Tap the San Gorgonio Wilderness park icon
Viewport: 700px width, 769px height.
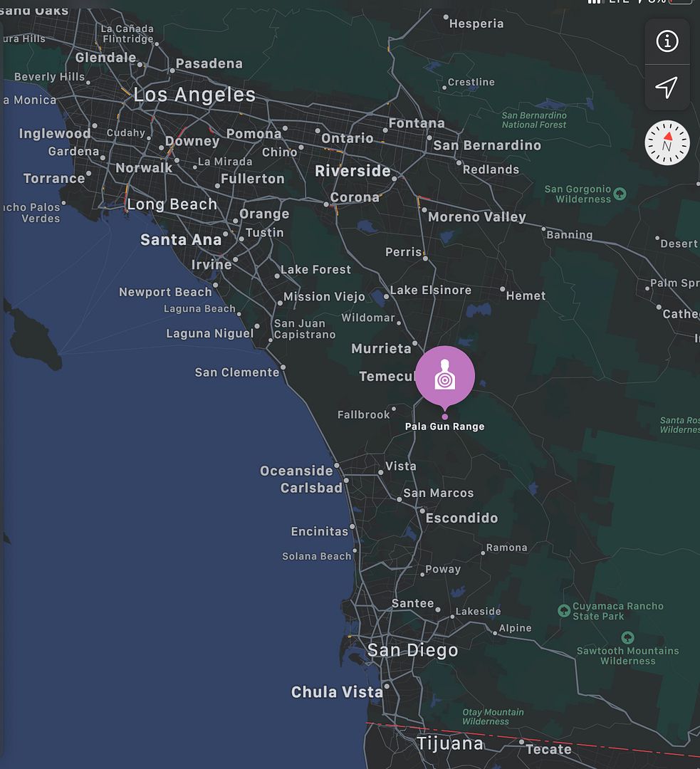(x=620, y=194)
